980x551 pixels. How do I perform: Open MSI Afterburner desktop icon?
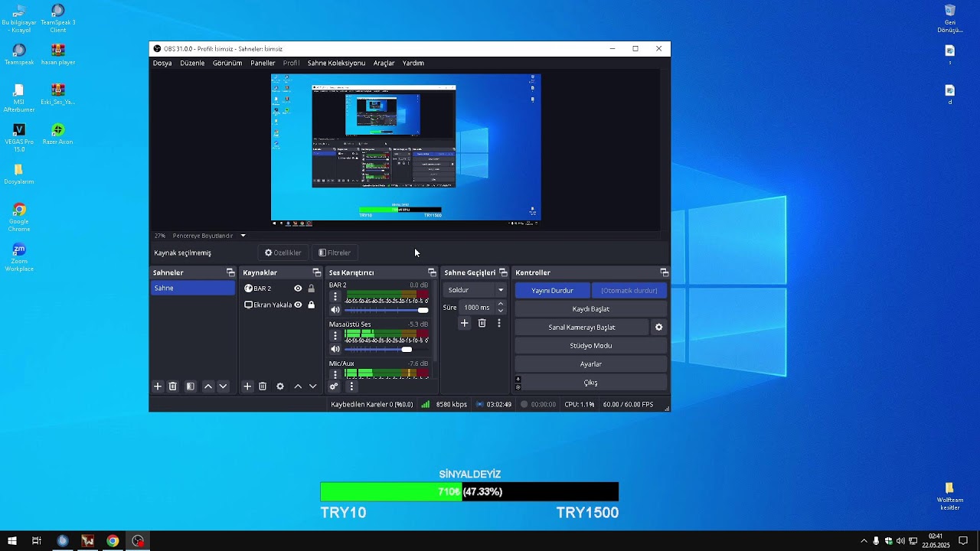(x=19, y=98)
